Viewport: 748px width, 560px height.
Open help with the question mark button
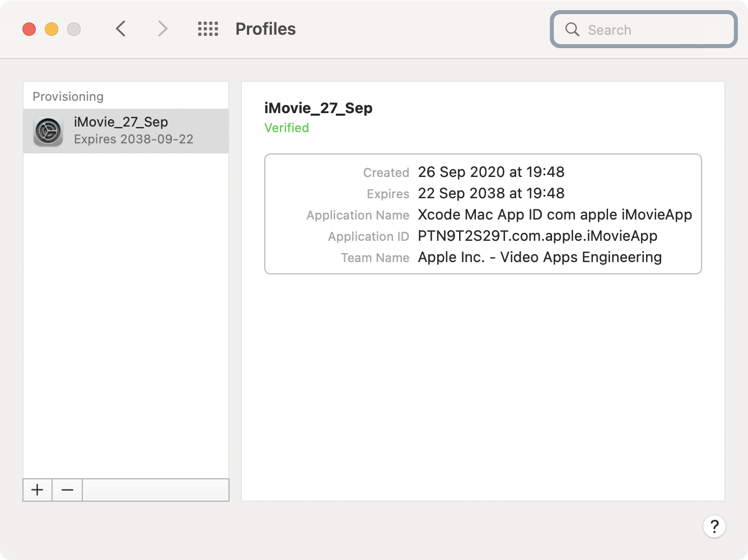tap(714, 526)
